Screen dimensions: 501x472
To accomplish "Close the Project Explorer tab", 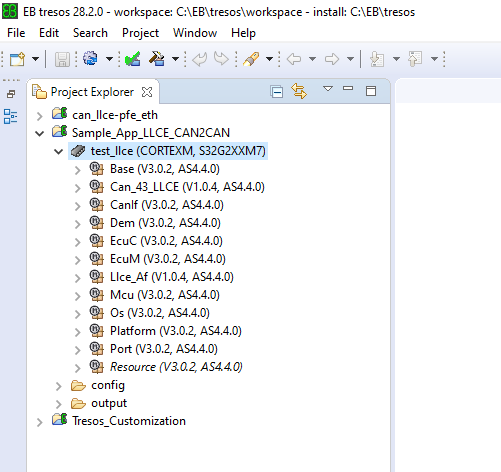I will pos(147,92).
